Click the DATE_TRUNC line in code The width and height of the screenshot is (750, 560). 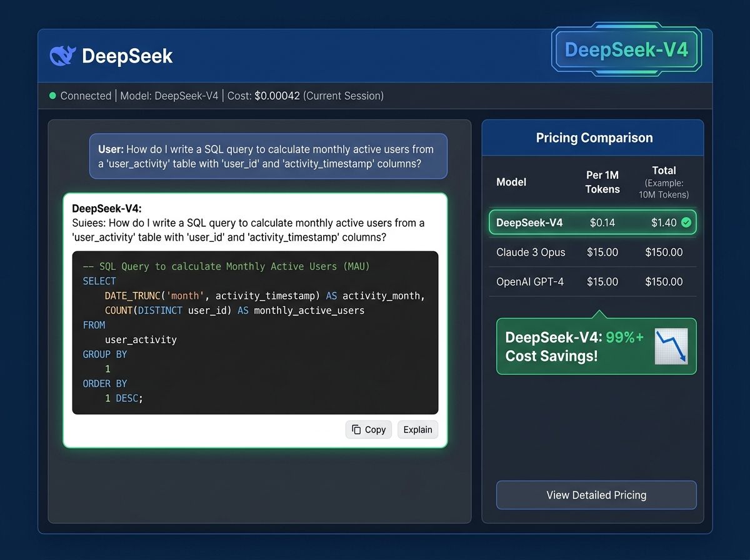[x=265, y=296]
